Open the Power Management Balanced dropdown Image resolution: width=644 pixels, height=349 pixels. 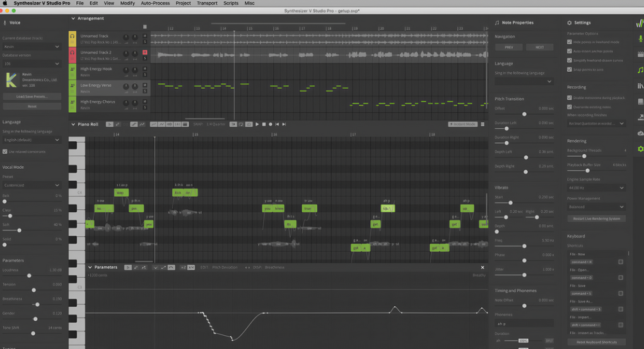click(596, 207)
